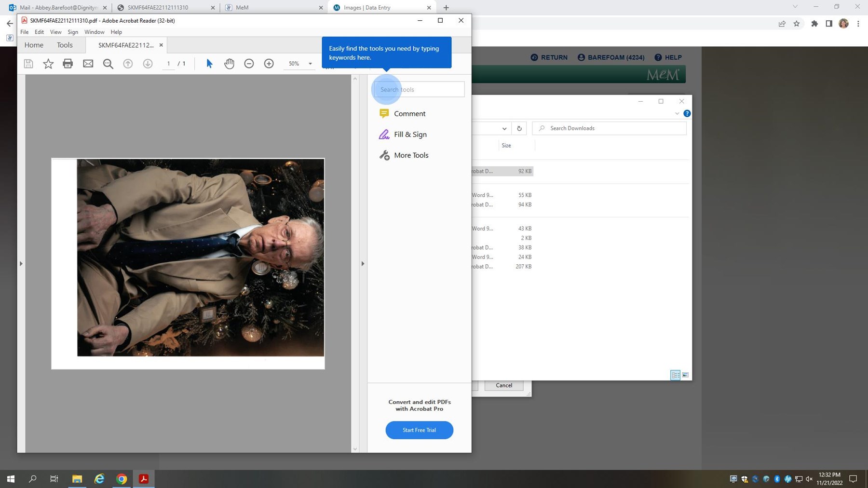Open the Find text magnifier tool
Image resolution: width=868 pixels, height=488 pixels.
[108, 64]
